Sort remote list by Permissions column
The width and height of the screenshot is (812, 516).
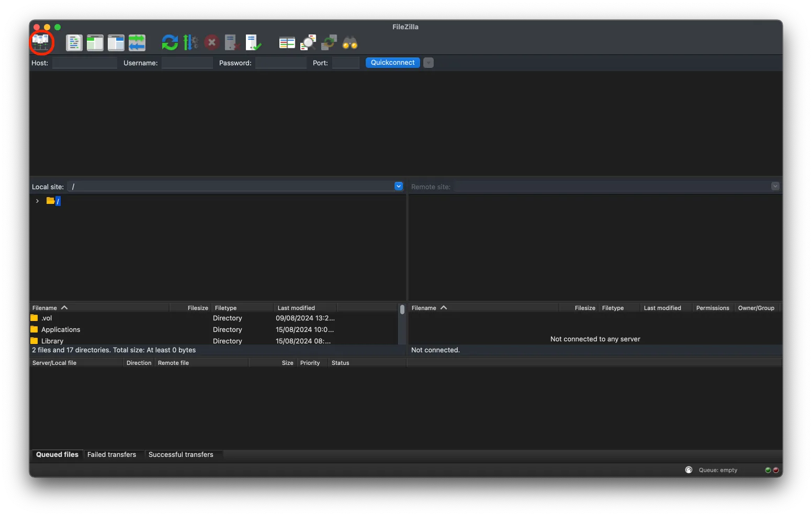(x=713, y=308)
